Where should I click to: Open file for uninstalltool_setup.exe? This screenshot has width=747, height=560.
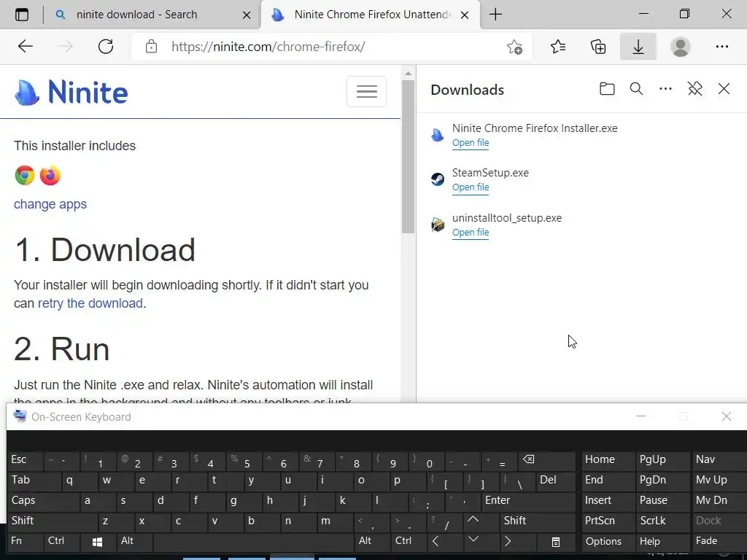471,233
